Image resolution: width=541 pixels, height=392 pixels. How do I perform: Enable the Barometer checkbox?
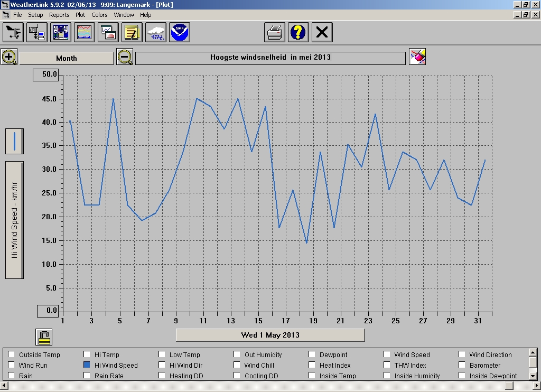coord(462,365)
